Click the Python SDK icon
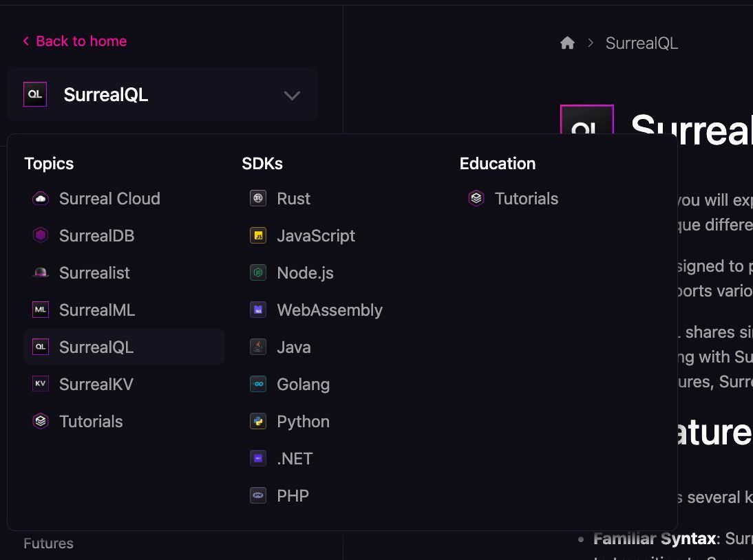This screenshot has width=753, height=560. click(x=257, y=421)
